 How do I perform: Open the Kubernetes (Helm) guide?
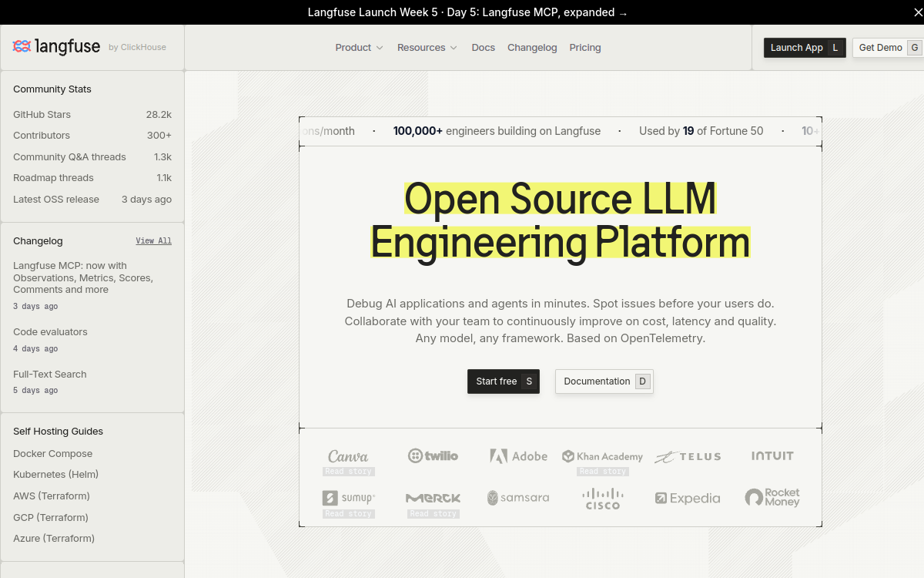point(55,475)
